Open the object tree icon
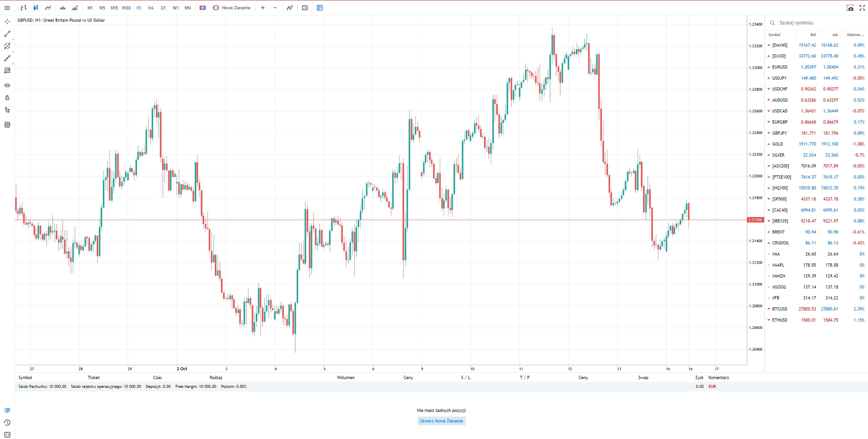This screenshot has height=439, width=868. pos(7,110)
